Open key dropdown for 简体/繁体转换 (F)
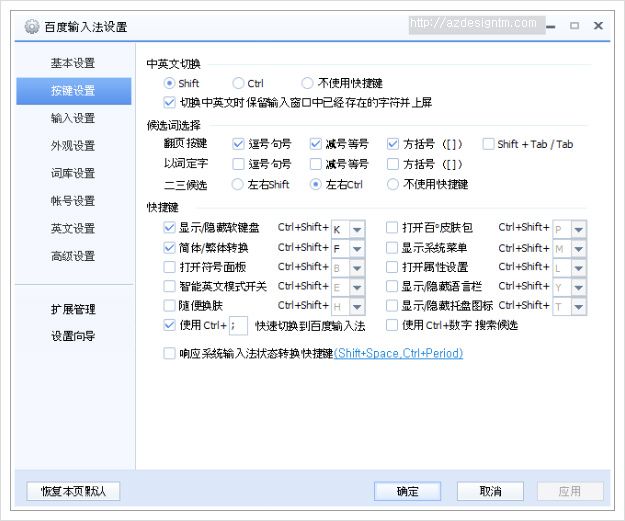This screenshot has height=521, width=625. [x=357, y=249]
